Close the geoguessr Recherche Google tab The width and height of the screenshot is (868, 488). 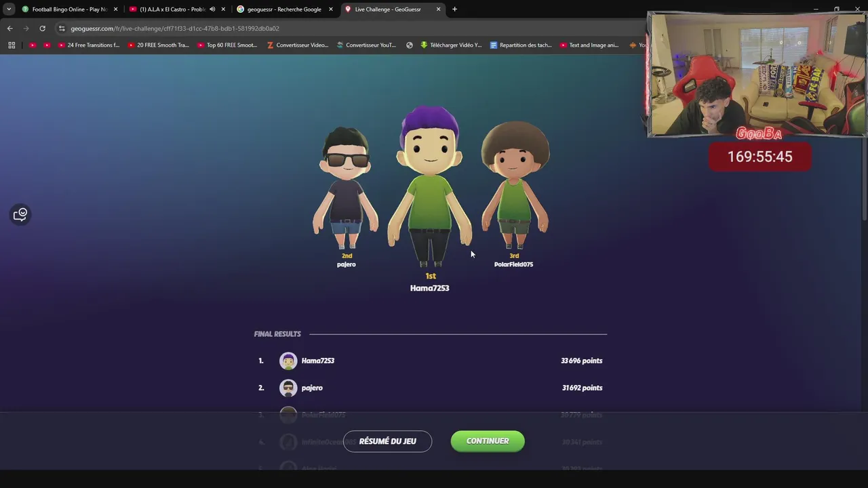pos(331,9)
